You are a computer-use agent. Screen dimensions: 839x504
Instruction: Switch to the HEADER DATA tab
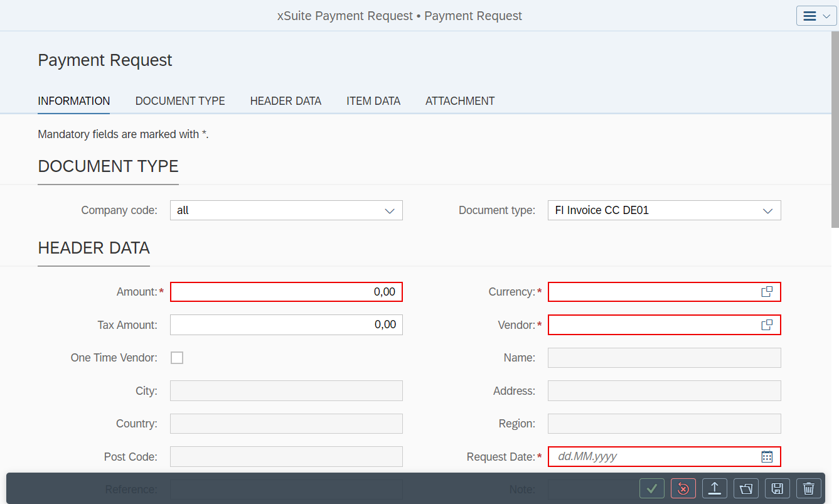coord(286,101)
